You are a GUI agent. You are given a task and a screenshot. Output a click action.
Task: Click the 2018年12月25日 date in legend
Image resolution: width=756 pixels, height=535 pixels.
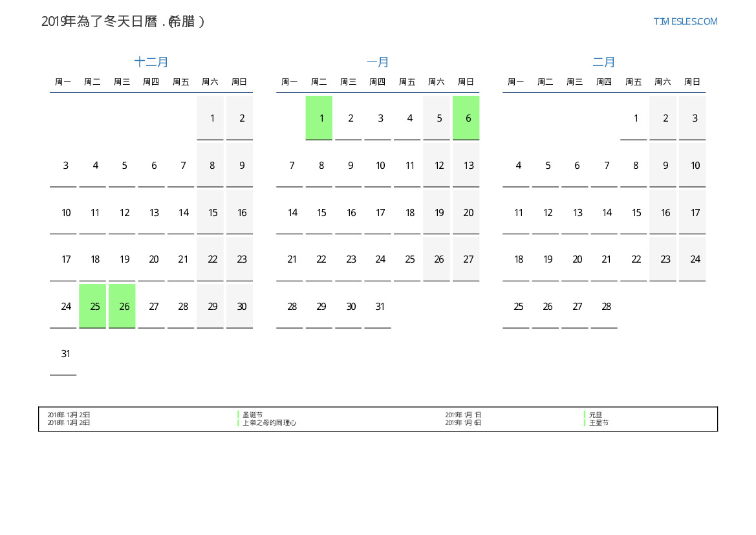tap(69, 415)
